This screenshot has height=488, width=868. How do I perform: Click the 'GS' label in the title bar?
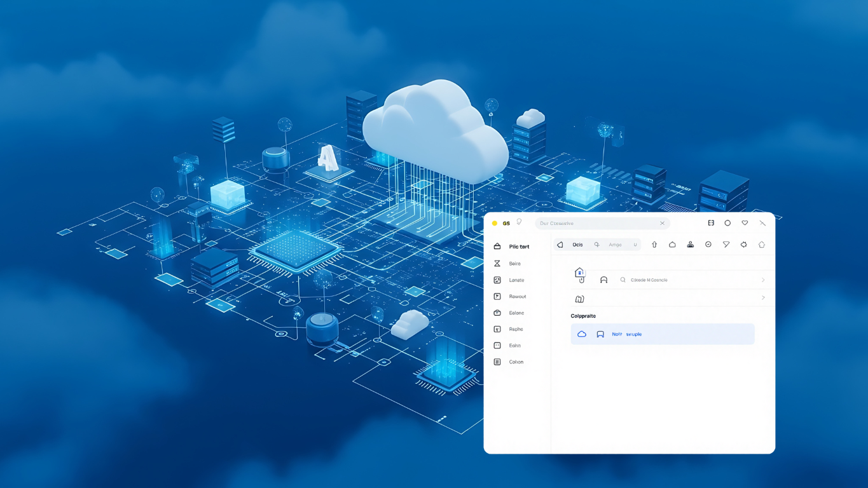point(506,224)
